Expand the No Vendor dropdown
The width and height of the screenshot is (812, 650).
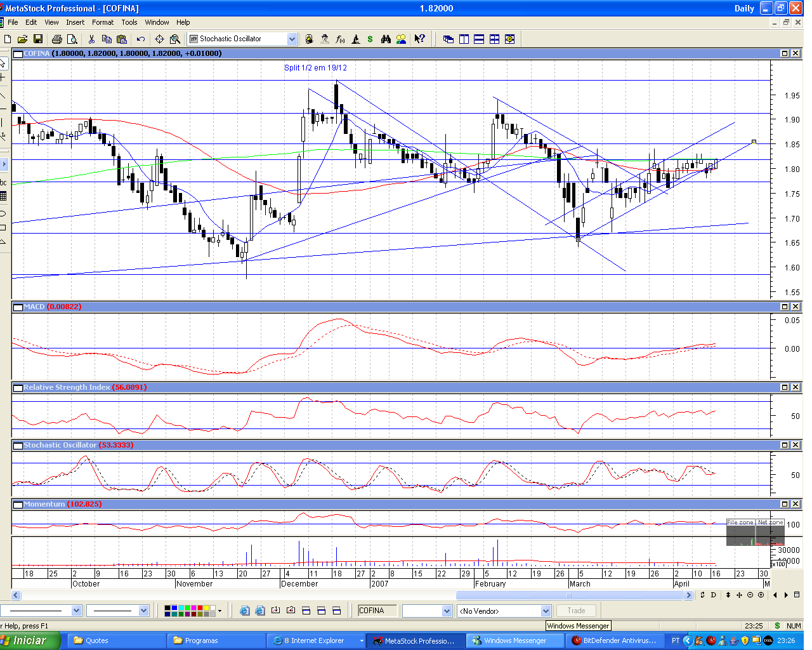pyautogui.click(x=545, y=611)
